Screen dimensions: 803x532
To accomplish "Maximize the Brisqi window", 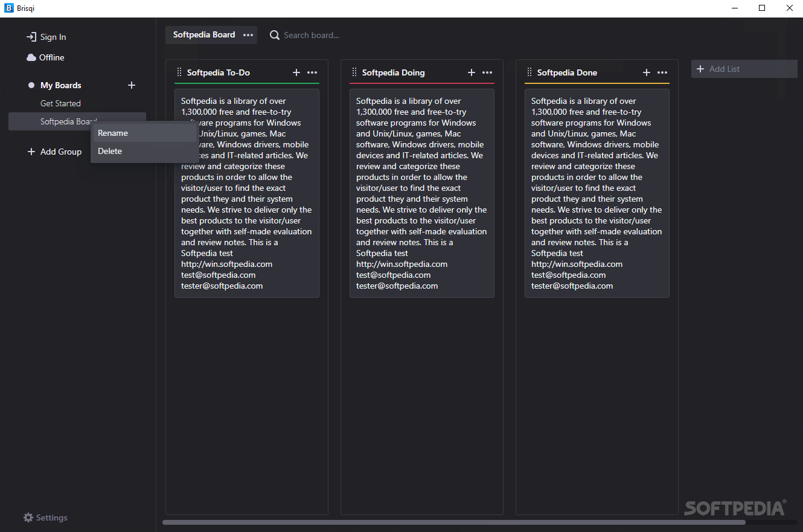I will 762,8.
